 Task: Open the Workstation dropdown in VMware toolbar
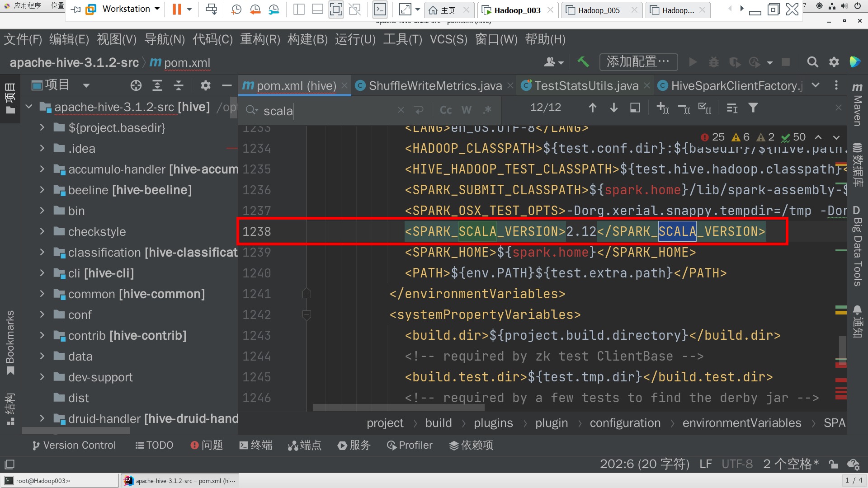(156, 9)
